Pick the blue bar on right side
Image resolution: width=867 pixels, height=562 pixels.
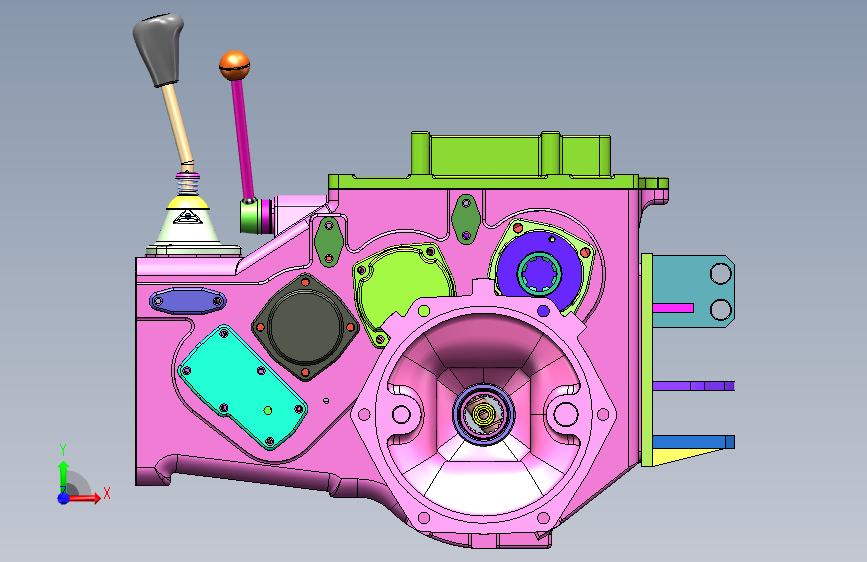point(693,441)
